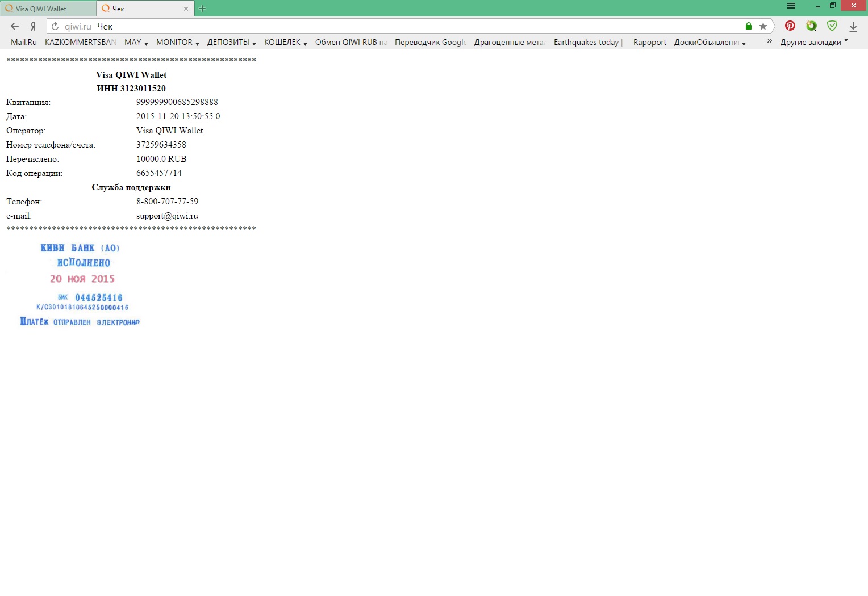Expand the MONITOR bookmark folder

pyautogui.click(x=178, y=42)
